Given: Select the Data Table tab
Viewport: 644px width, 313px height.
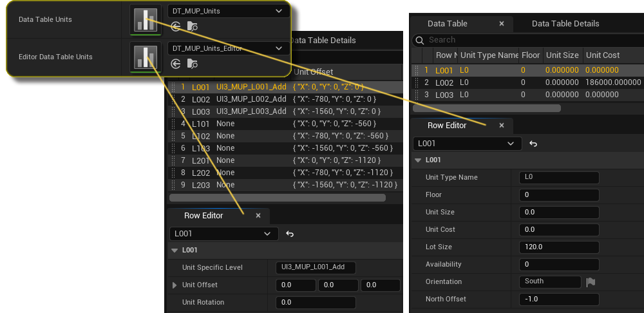Looking at the screenshot, I should click(x=448, y=23).
